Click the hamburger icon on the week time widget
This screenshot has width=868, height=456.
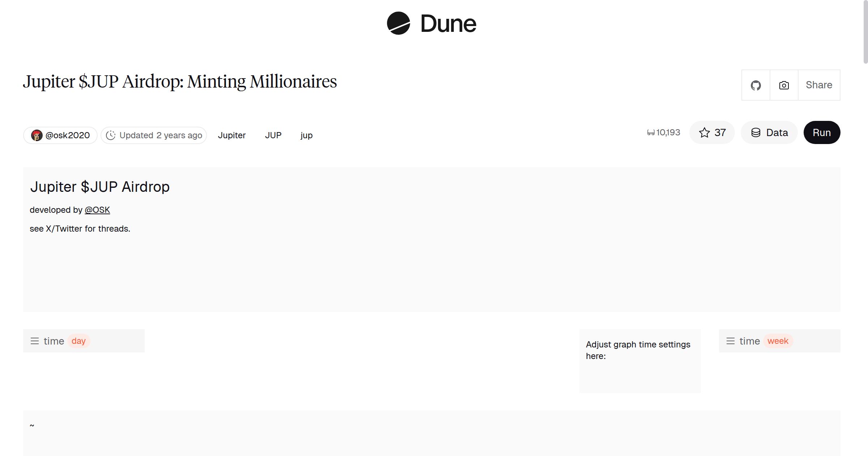731,341
